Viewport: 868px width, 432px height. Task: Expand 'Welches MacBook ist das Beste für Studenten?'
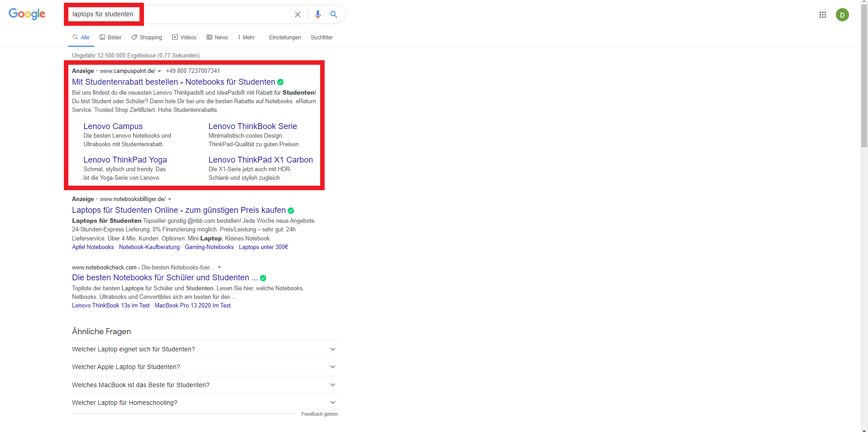pos(205,385)
